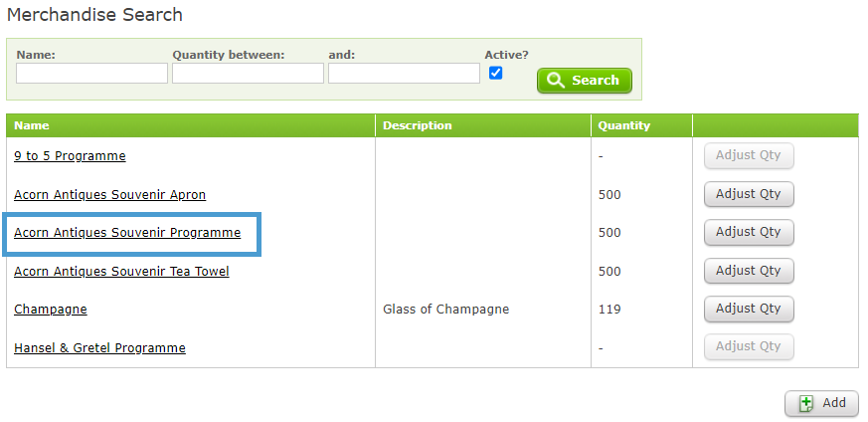This screenshot has height=422, width=868.
Task: Open Acorn Antiques Souvenir Programme link
Action: (x=127, y=233)
